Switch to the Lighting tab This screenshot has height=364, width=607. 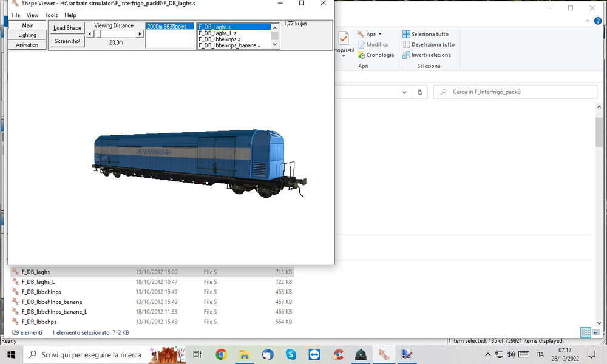[27, 35]
